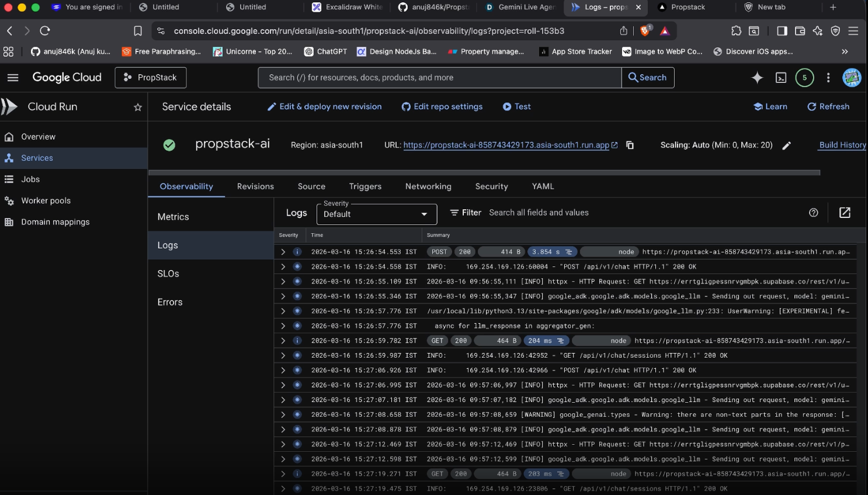Viewport: 868px width, 495px height.
Task: Open the navigation hamburger menu
Action: click(x=13, y=77)
